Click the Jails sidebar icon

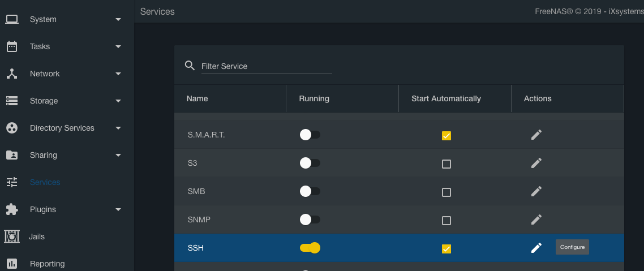click(x=12, y=236)
